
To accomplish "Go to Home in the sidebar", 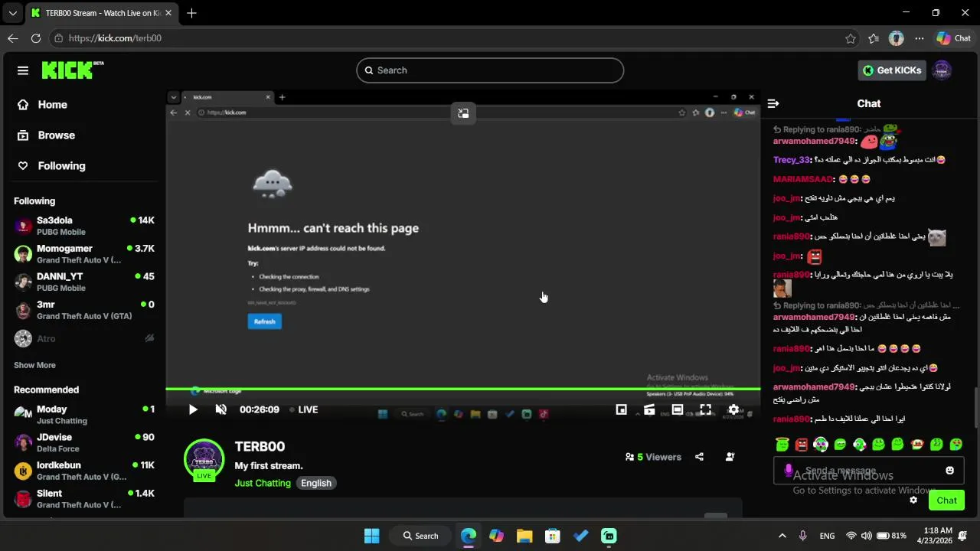I will point(42,105).
